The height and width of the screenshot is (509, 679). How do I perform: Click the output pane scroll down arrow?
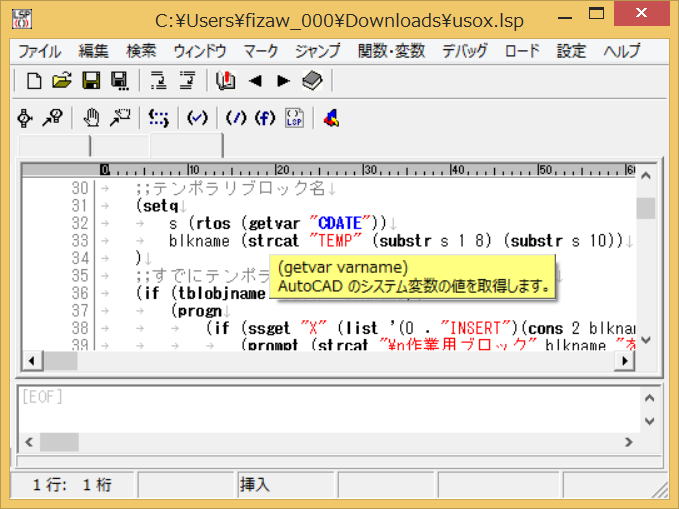[649, 421]
